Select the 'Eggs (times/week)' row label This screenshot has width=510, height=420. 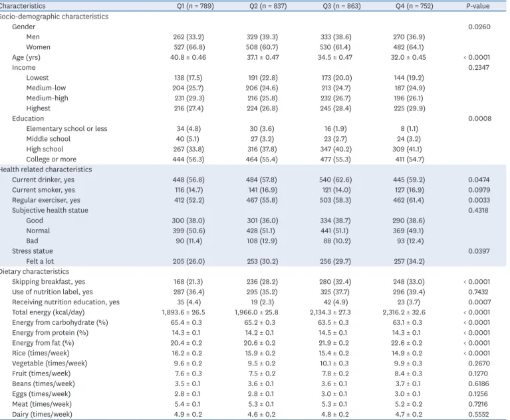[x=41, y=394]
